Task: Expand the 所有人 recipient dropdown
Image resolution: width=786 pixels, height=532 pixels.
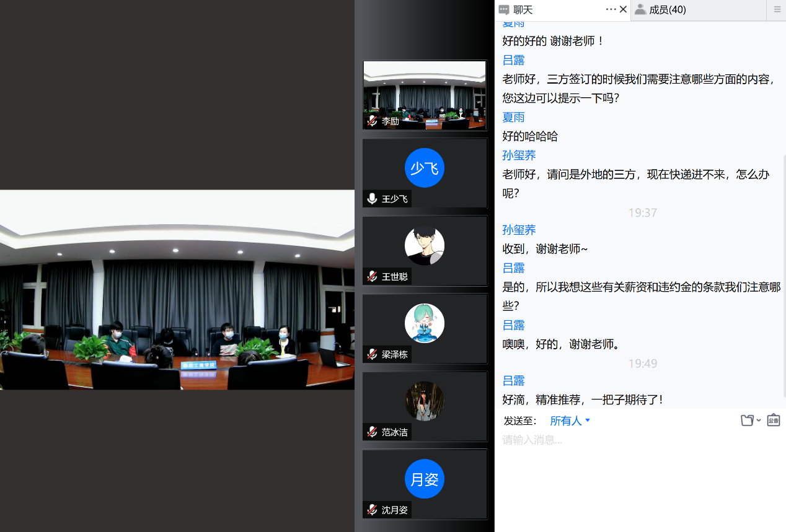Action: pos(570,421)
